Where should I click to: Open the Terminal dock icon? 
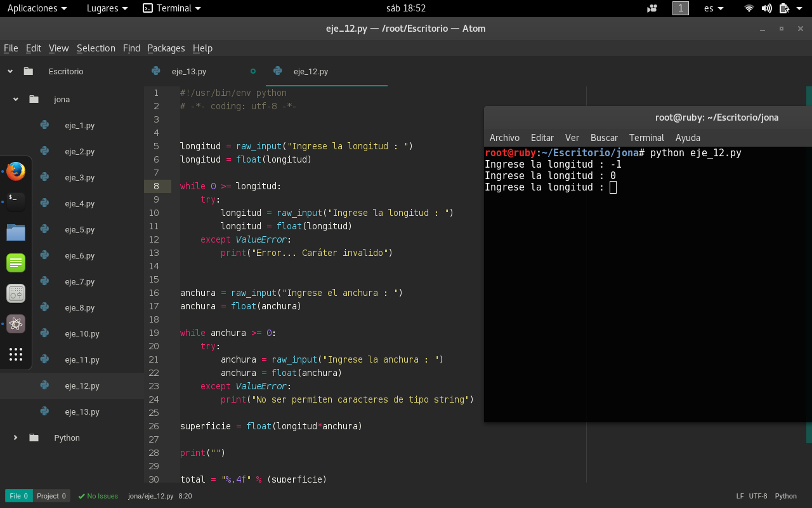[16, 202]
